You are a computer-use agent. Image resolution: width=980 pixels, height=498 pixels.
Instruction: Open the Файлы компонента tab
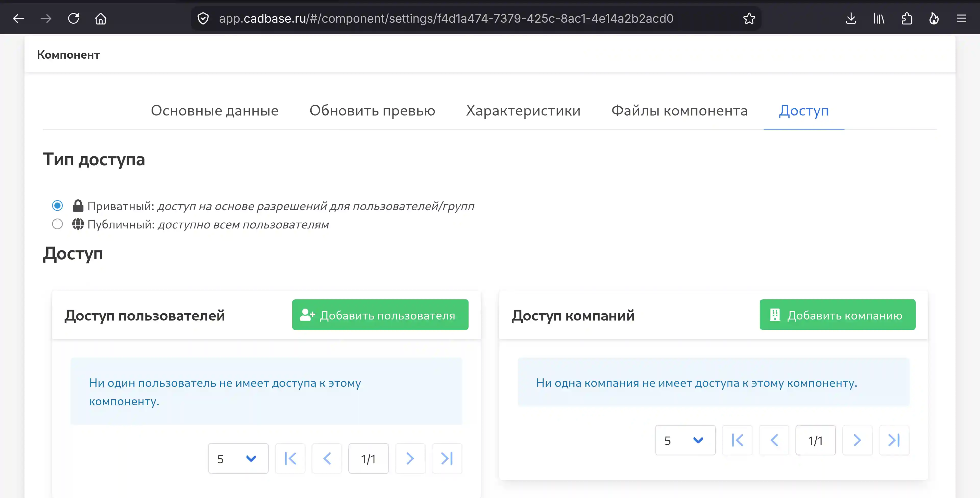[x=680, y=111]
